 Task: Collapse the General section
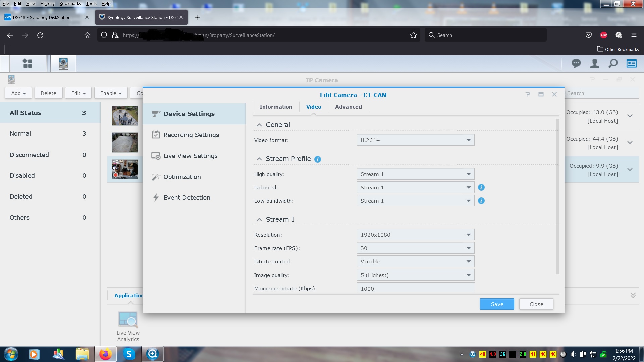tap(259, 125)
